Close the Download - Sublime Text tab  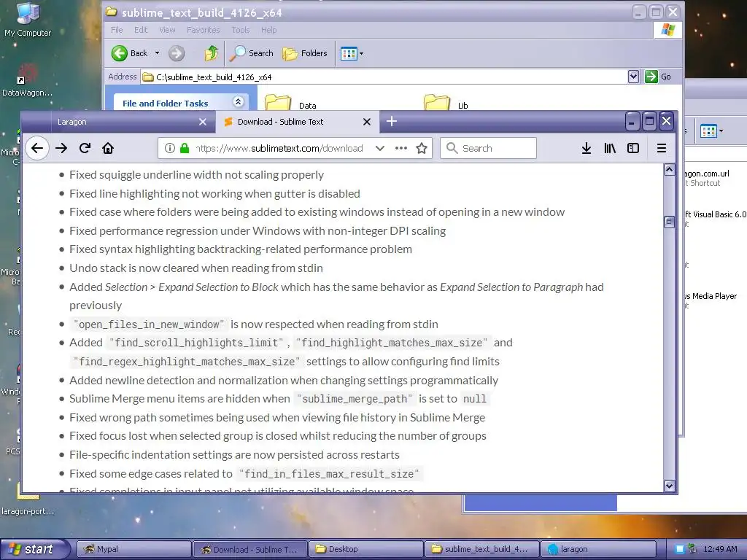point(367,122)
